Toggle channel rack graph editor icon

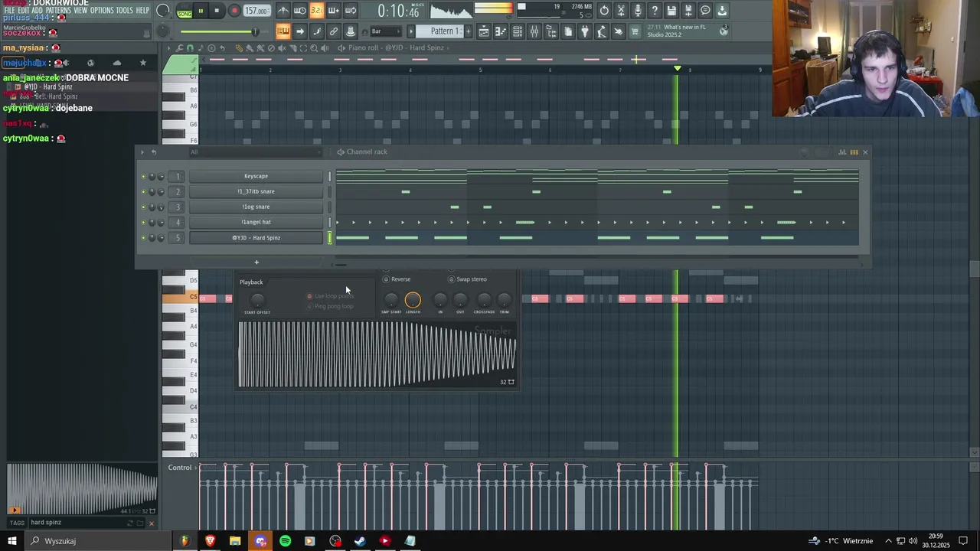(842, 152)
